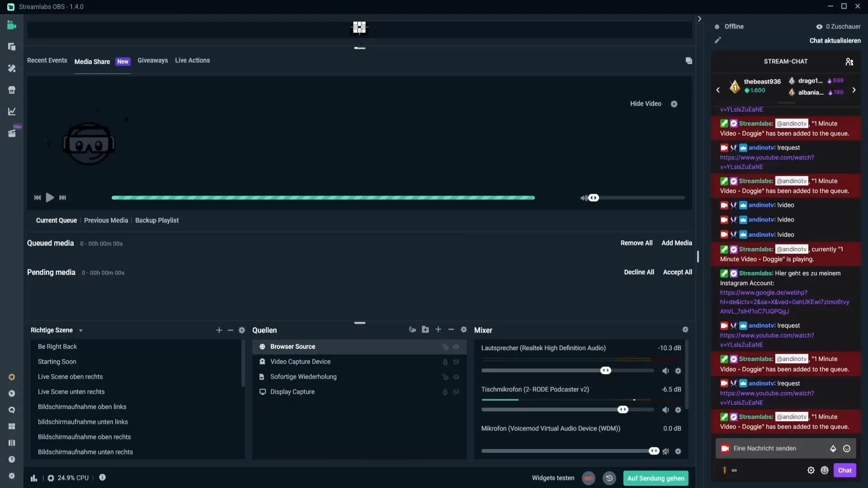Add a new source with plus icon

click(438, 329)
